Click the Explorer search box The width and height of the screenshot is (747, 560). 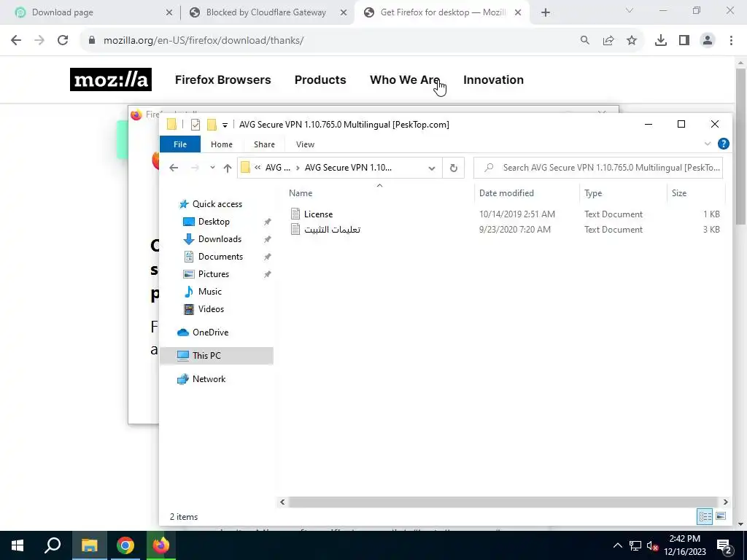598,168
